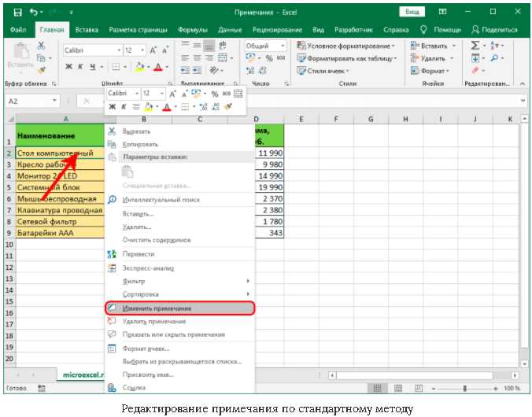The height and width of the screenshot is (417, 532).
Task: Open the Общий number format dropdown
Action: (283, 46)
